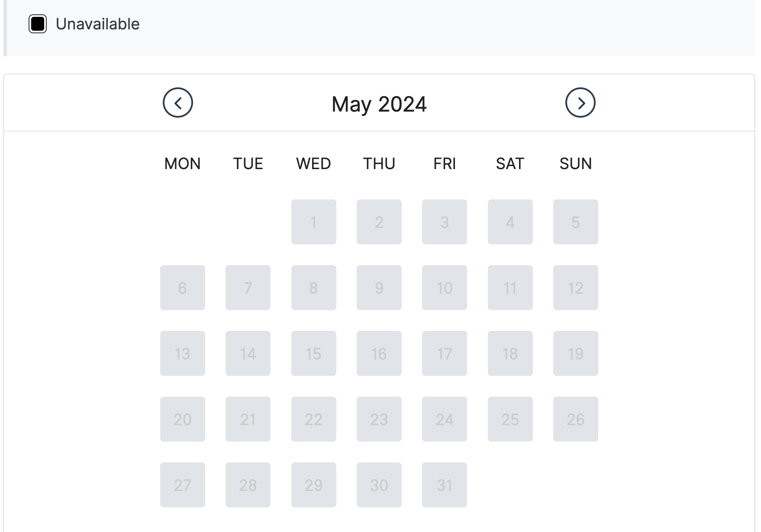Select date 12 on the calendar

575,288
